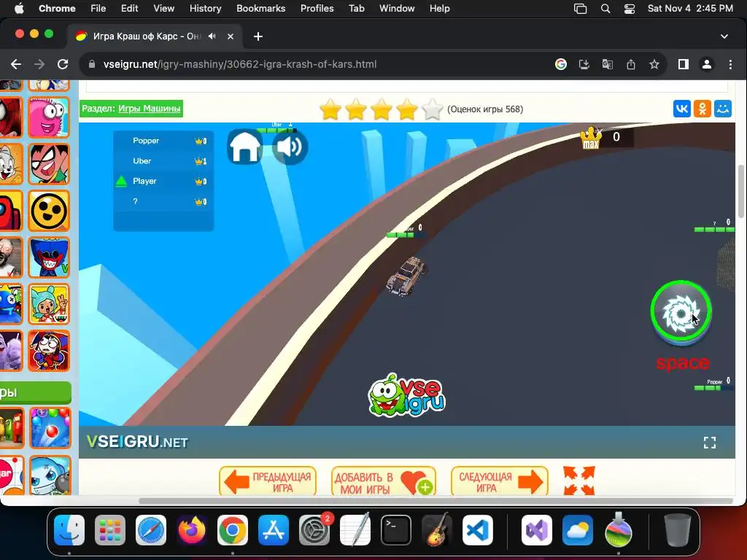The height and width of the screenshot is (560, 747).
Task: Close the Игра Краш оф Карс tab
Action: click(230, 36)
